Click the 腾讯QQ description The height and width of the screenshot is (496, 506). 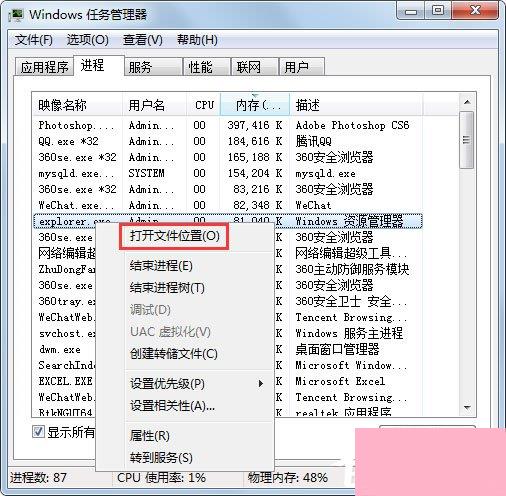click(x=313, y=141)
